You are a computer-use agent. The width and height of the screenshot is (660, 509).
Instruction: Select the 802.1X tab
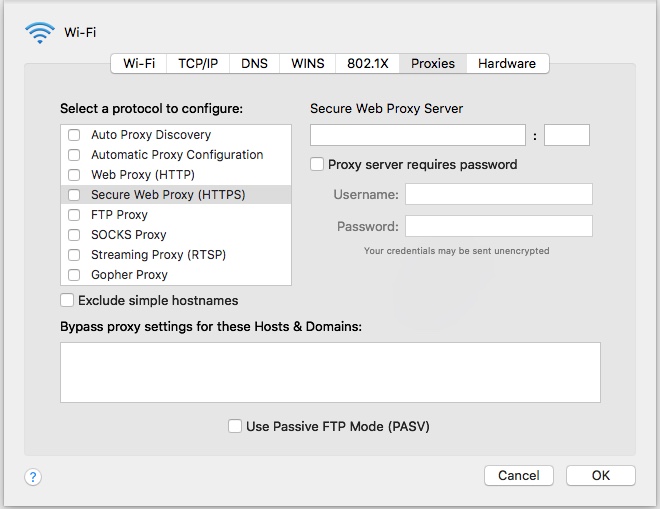[367, 63]
